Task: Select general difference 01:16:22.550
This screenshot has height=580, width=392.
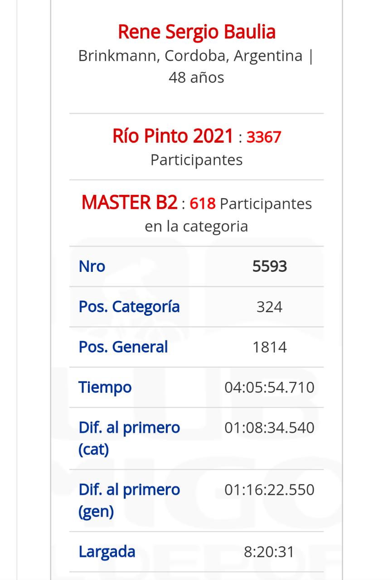Action: pos(270,490)
